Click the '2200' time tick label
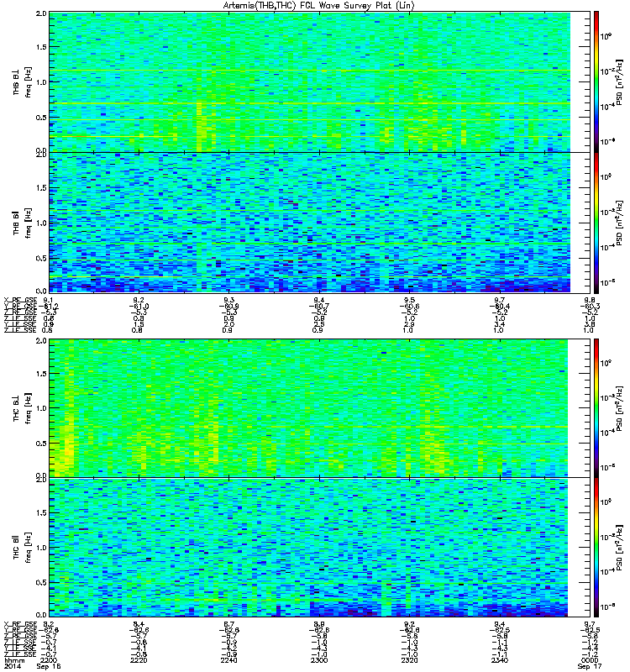This screenshot has width=630, height=672. click(48, 660)
